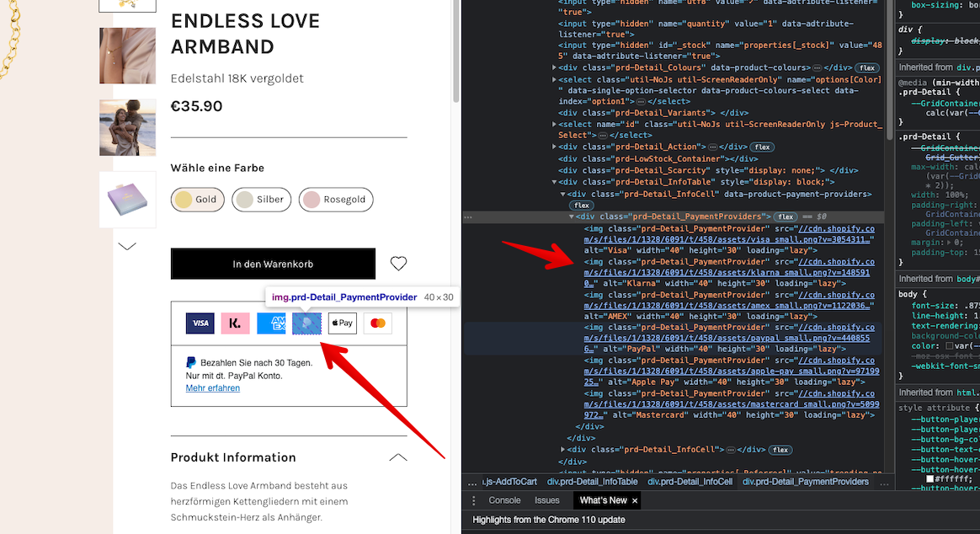
Task: Click the Apple Pay payment icon
Action: pyautogui.click(x=343, y=323)
